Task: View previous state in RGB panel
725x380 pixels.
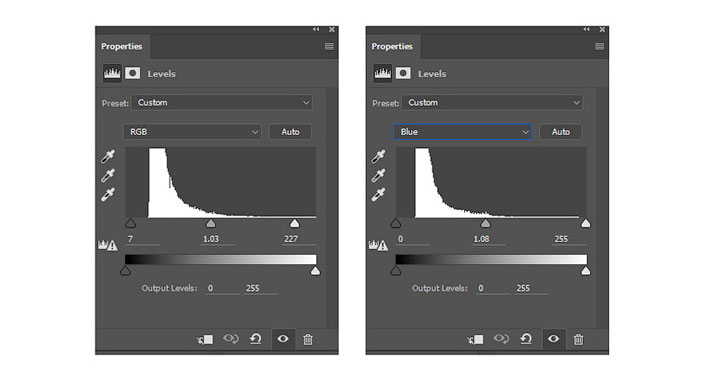Action: pyautogui.click(x=231, y=339)
